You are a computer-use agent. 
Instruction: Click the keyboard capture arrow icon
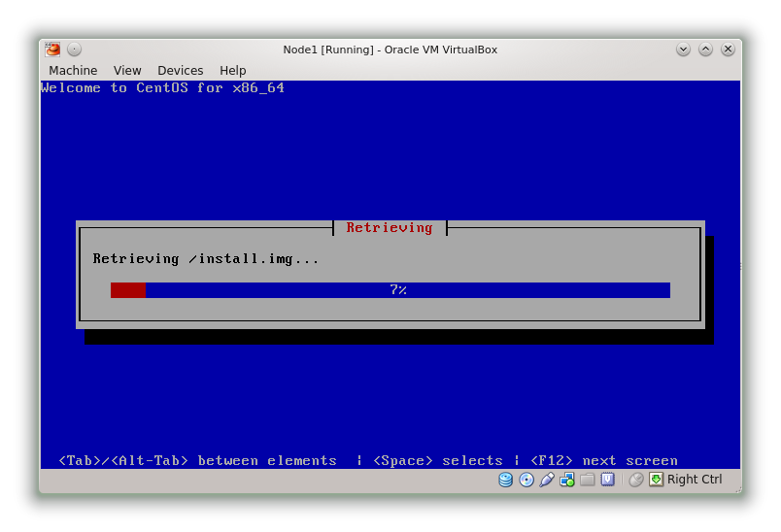tap(656, 480)
